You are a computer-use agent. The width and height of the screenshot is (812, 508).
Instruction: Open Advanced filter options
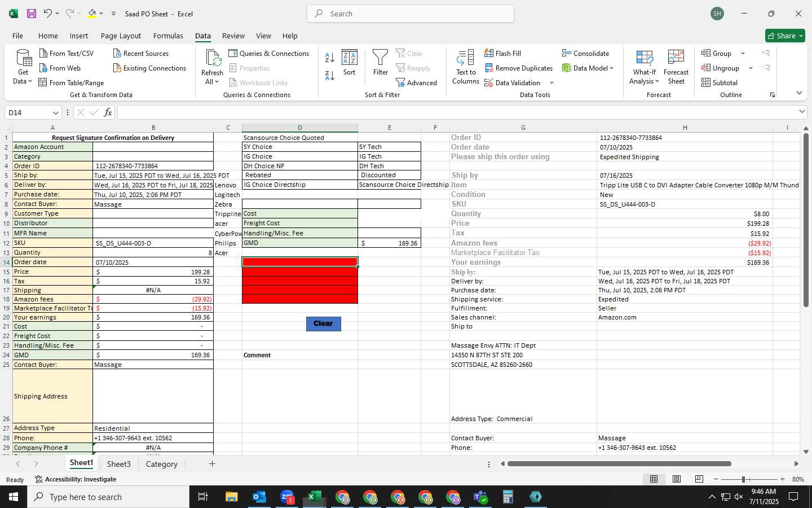[x=417, y=82]
